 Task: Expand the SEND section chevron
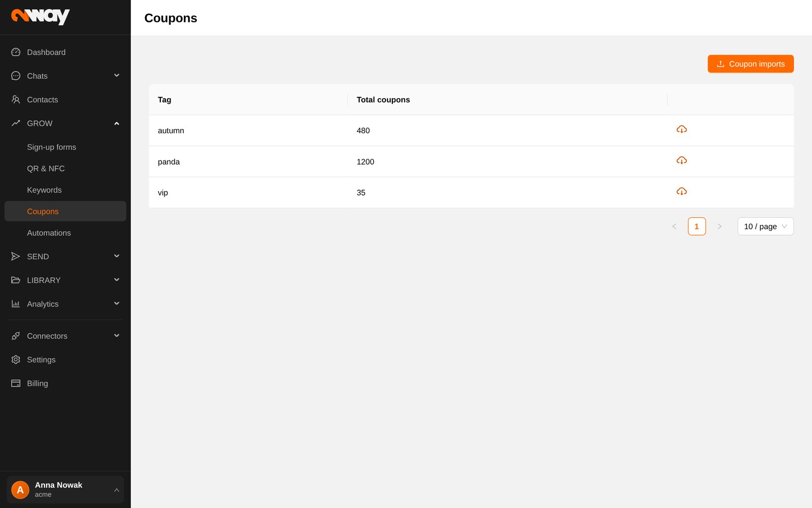(x=117, y=256)
